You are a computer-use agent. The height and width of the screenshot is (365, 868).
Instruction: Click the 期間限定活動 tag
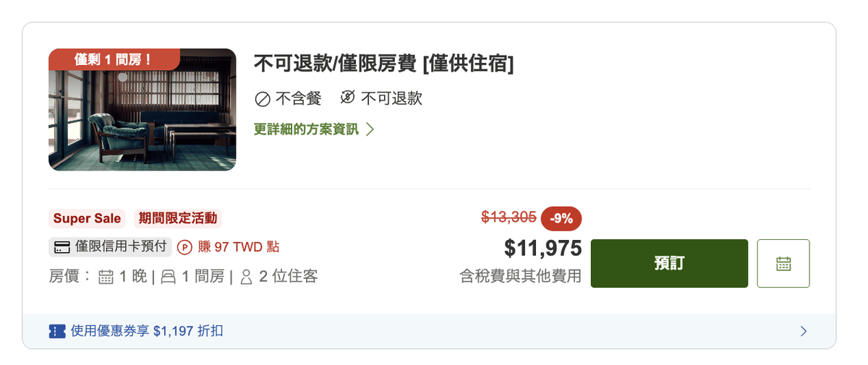click(177, 218)
